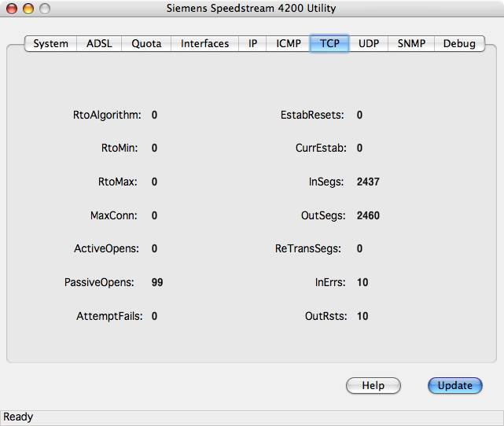Screen dimensions: 504x426
Task: Click the AttemptFails label
Action: 109,316
